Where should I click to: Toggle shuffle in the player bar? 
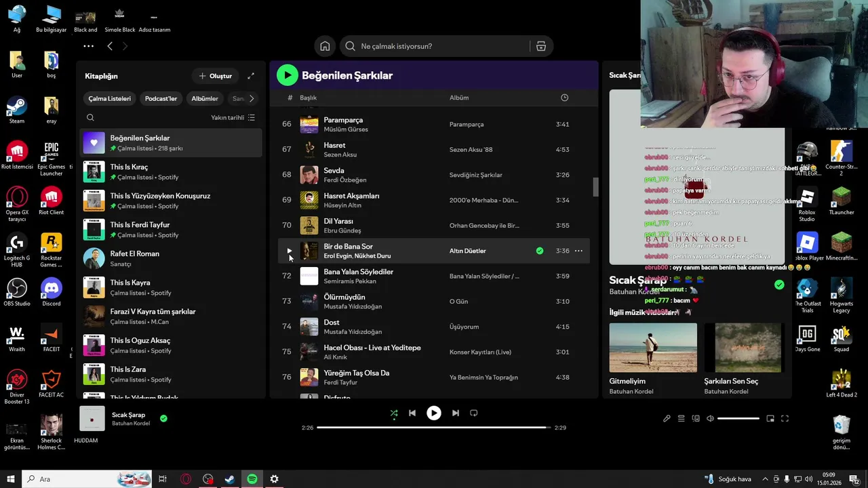[x=394, y=413]
